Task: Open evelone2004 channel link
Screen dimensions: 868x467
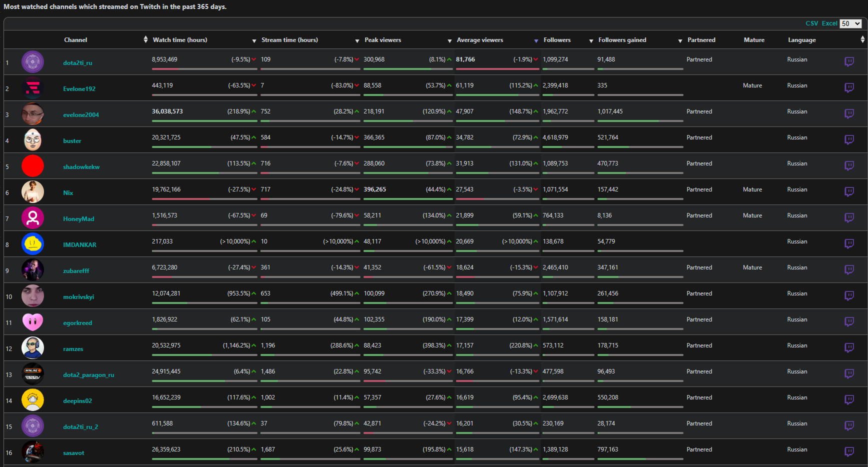Action: click(81, 115)
